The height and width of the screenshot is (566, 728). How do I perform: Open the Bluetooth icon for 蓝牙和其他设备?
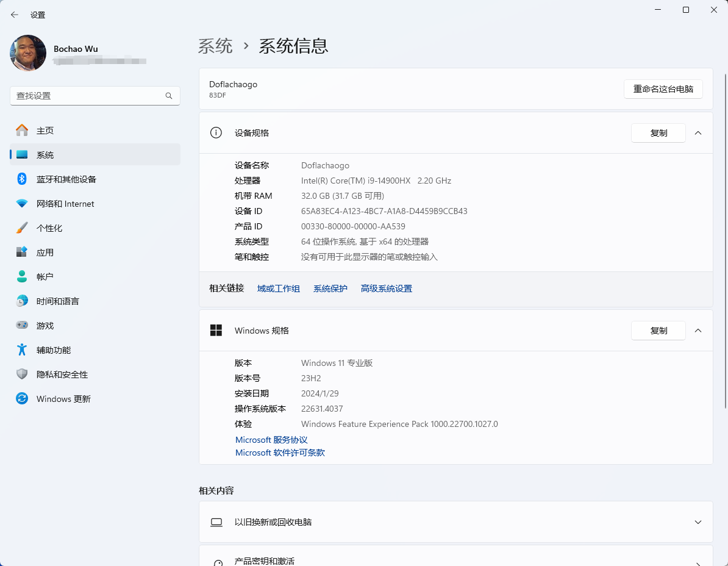tap(22, 179)
